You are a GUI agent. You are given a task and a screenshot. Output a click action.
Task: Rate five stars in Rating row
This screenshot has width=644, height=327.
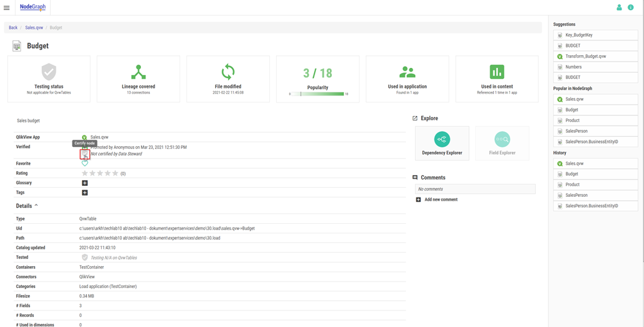pyautogui.click(x=115, y=173)
